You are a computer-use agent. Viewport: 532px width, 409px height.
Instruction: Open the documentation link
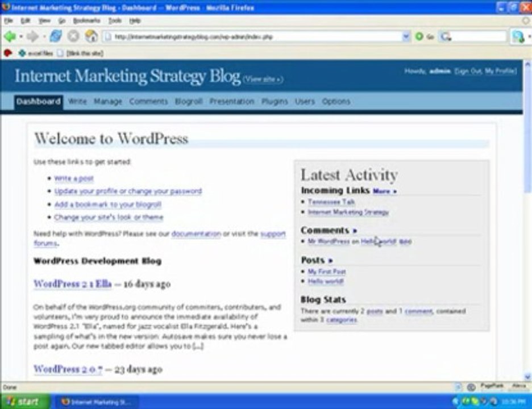[196, 233]
